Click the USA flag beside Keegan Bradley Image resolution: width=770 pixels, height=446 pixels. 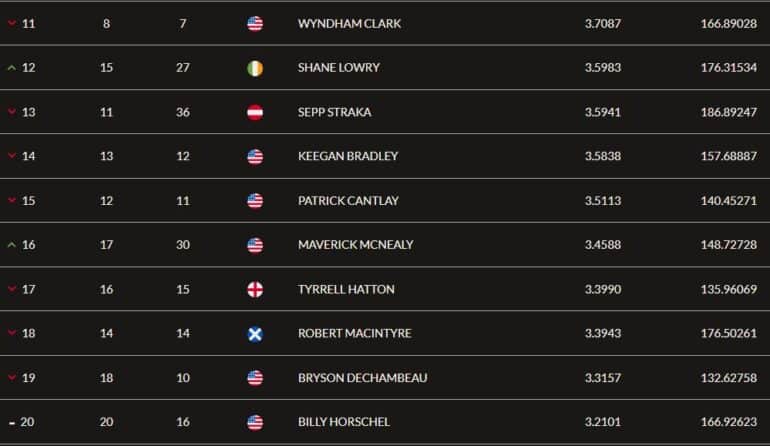pos(255,157)
